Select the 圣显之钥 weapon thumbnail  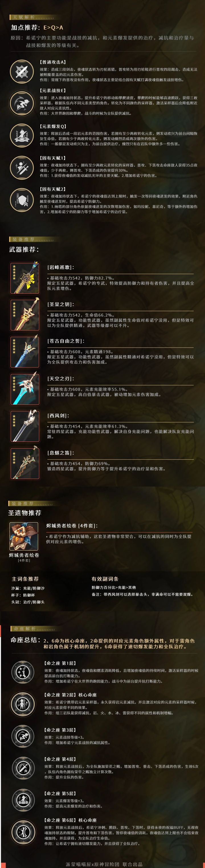(24, 315)
